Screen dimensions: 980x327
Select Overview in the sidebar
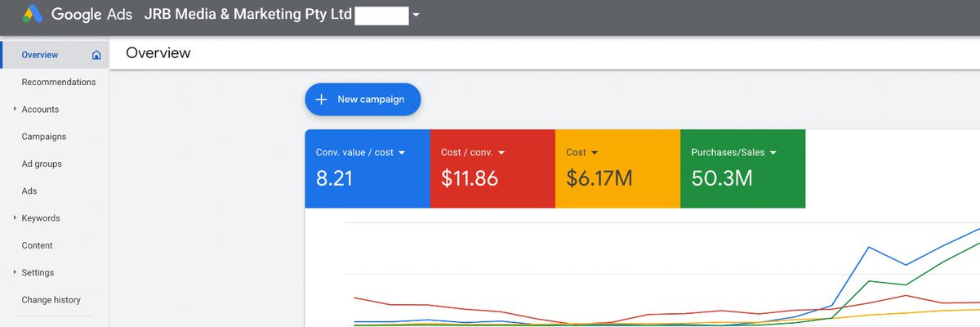(x=55, y=55)
